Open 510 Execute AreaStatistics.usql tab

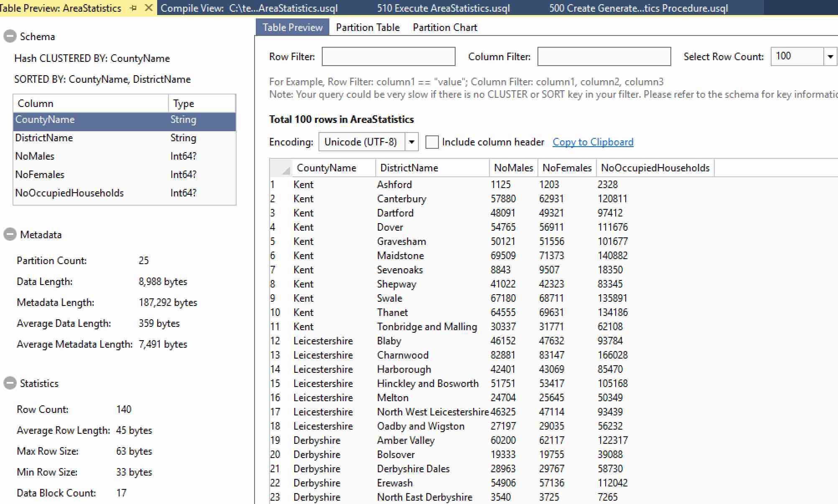click(x=443, y=8)
